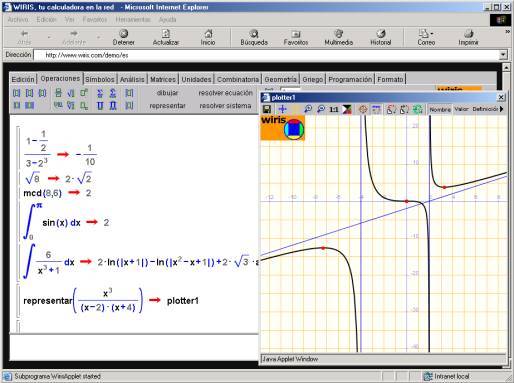Switch to the Formato tab

(x=390, y=79)
